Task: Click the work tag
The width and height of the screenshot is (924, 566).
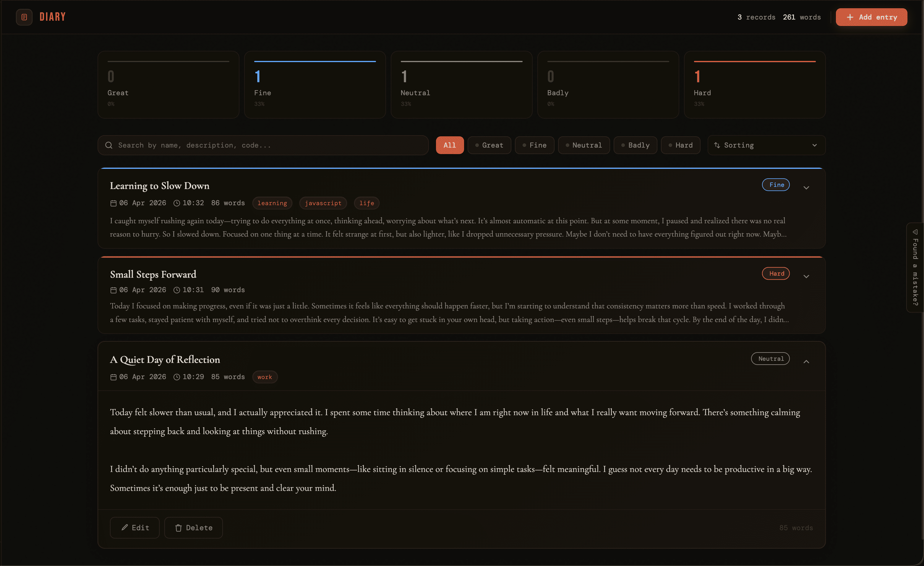Action: (265, 377)
